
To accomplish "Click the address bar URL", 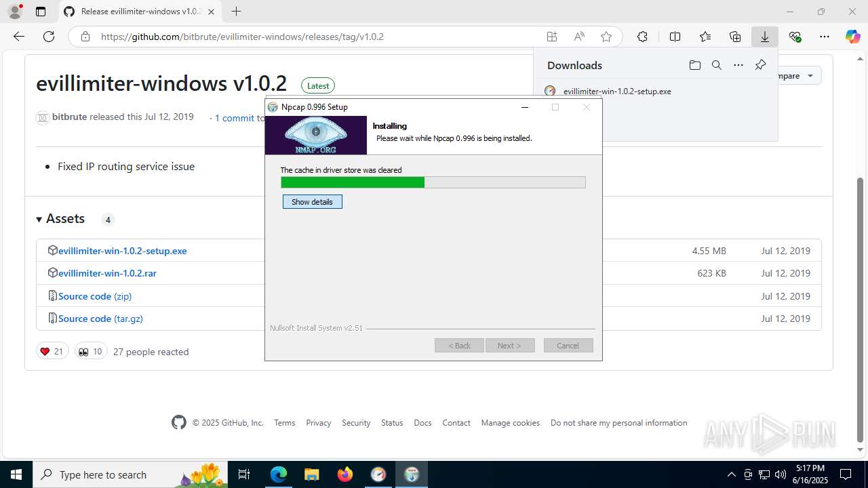I will click(242, 37).
